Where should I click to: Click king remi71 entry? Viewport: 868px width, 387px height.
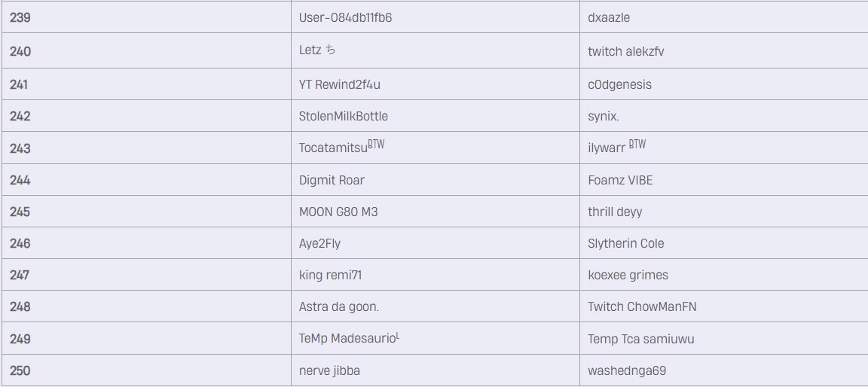(330, 275)
